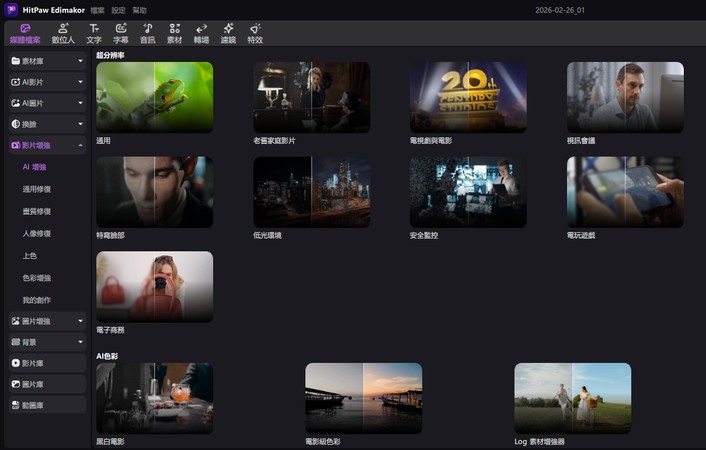Screen dimensions: 706x450
Task: Open the 音訊 audio panel
Action: [x=148, y=34]
